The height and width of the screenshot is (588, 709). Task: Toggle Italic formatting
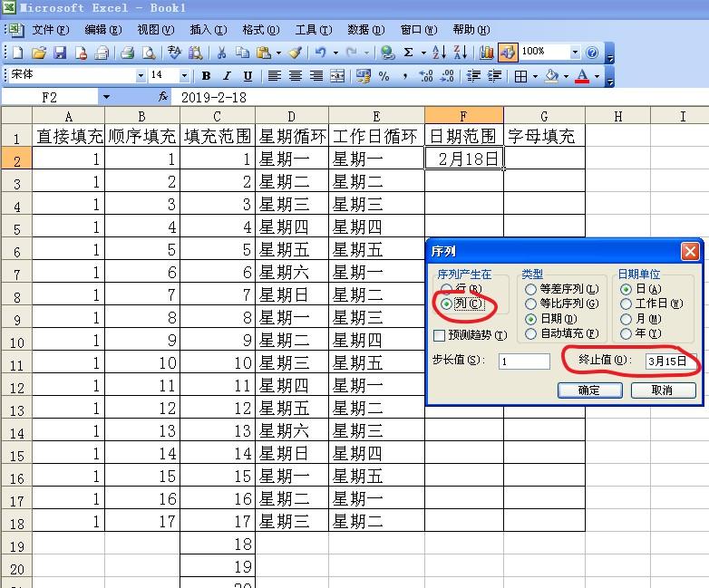tap(227, 76)
